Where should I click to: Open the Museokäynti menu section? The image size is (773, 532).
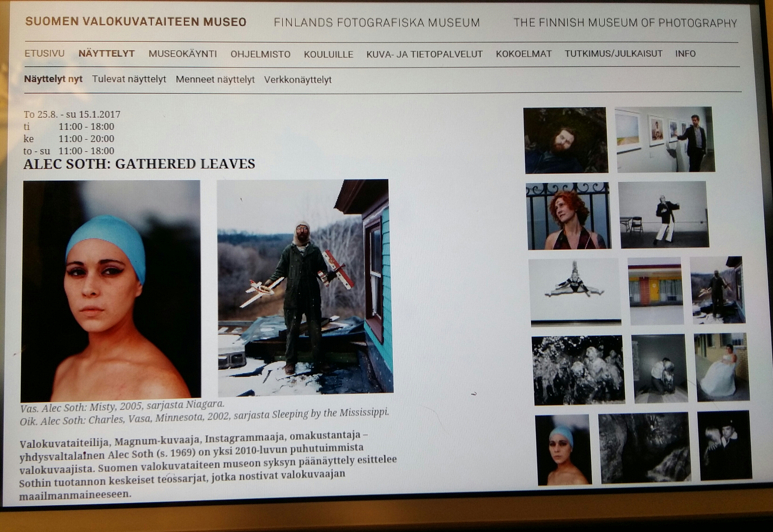tap(183, 54)
